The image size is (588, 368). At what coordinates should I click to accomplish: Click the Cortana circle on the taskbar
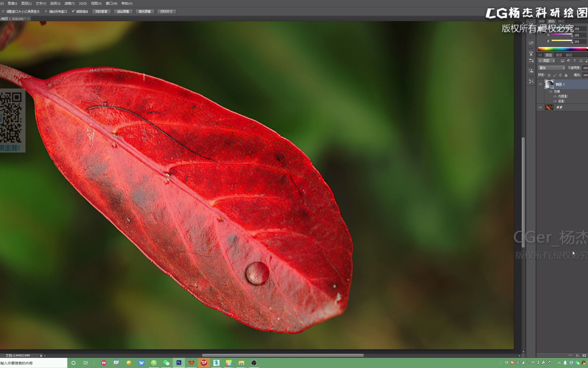point(73,363)
